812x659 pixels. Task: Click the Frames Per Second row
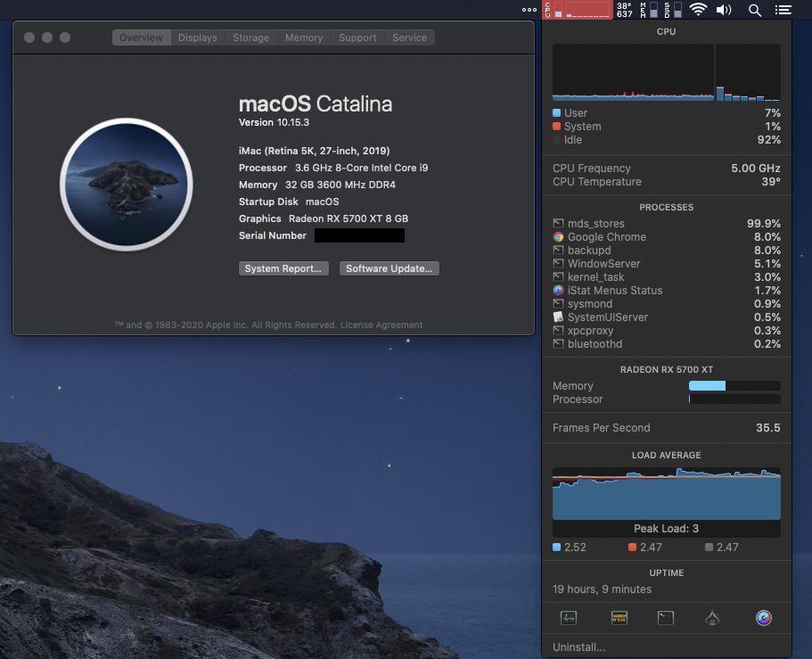tap(667, 427)
